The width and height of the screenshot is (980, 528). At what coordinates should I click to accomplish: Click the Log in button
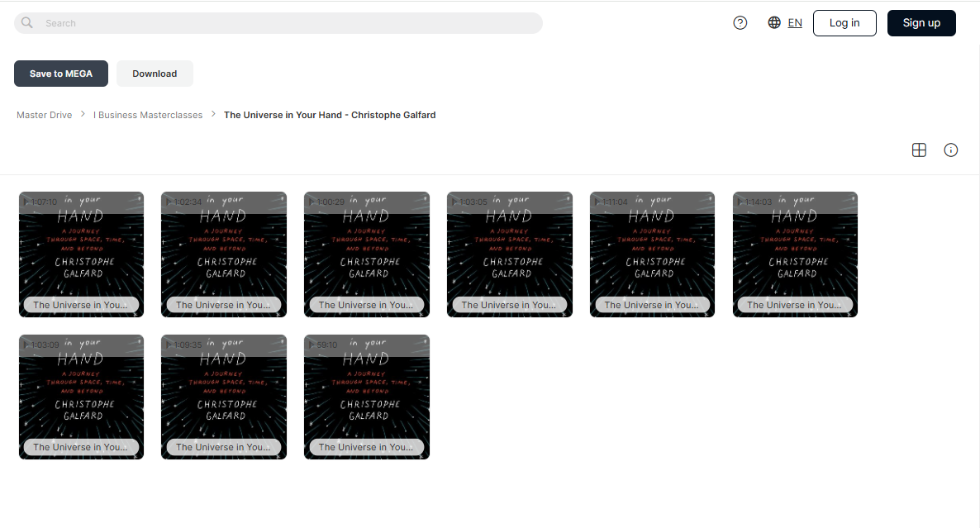[x=844, y=23]
